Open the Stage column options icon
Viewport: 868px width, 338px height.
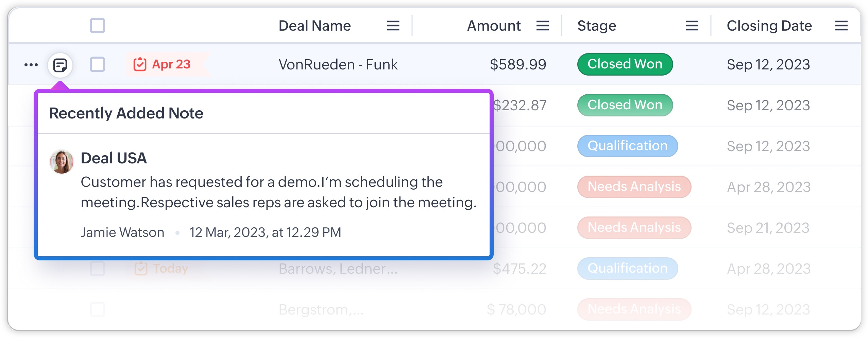(692, 26)
